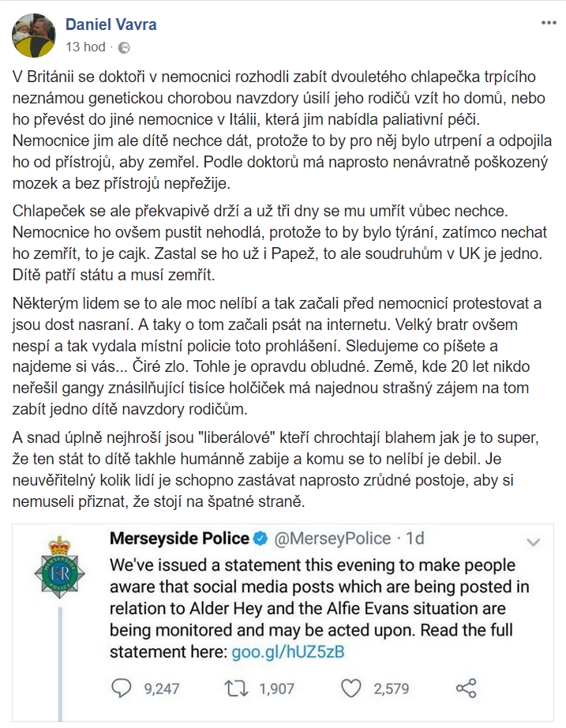Image resolution: width=566 pixels, height=728 pixels.
Task: Click the 1,907 retweets count
Action: click(276, 689)
